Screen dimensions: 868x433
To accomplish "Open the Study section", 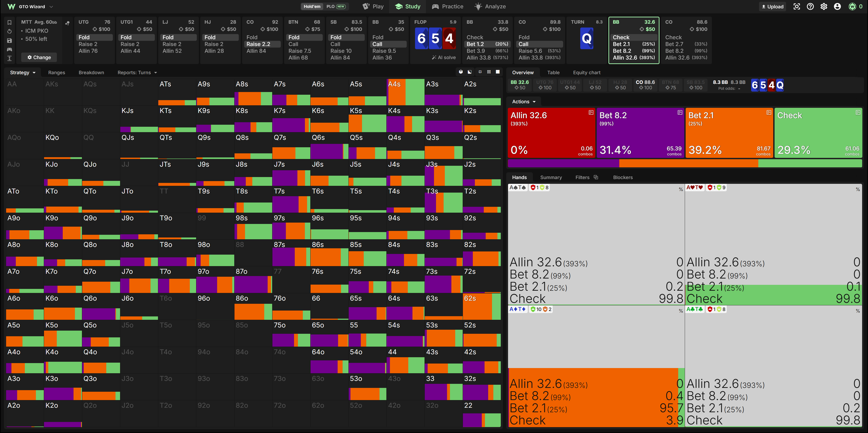I will click(x=408, y=6).
